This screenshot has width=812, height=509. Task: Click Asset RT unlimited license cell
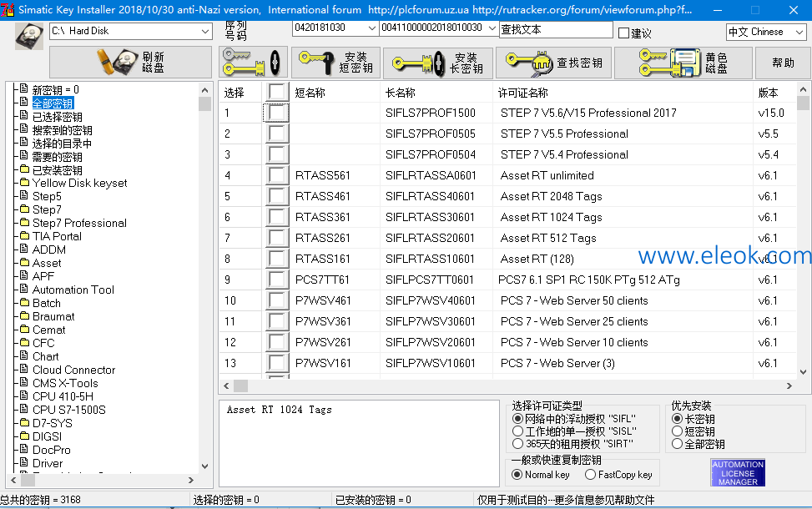(x=547, y=175)
